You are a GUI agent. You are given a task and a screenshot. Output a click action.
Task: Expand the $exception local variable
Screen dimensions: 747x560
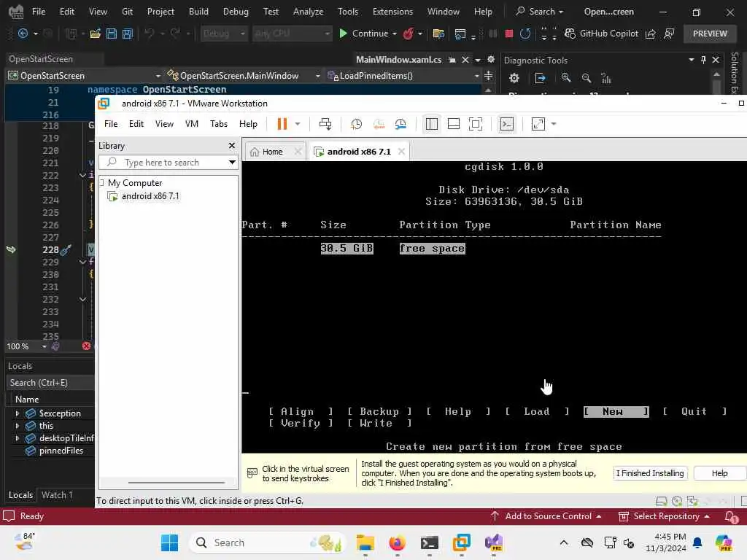click(18, 413)
